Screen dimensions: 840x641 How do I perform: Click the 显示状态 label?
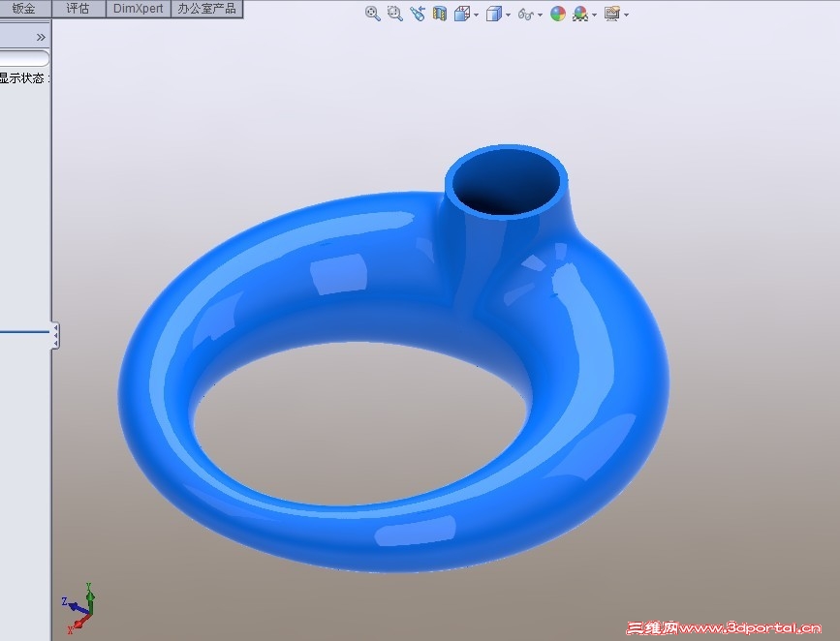pyautogui.click(x=22, y=78)
